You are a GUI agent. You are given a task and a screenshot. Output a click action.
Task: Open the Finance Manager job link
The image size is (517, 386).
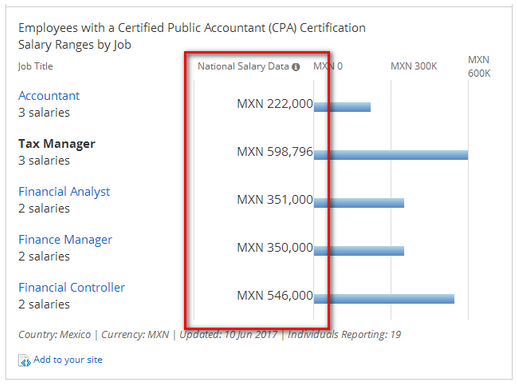pyautogui.click(x=65, y=240)
